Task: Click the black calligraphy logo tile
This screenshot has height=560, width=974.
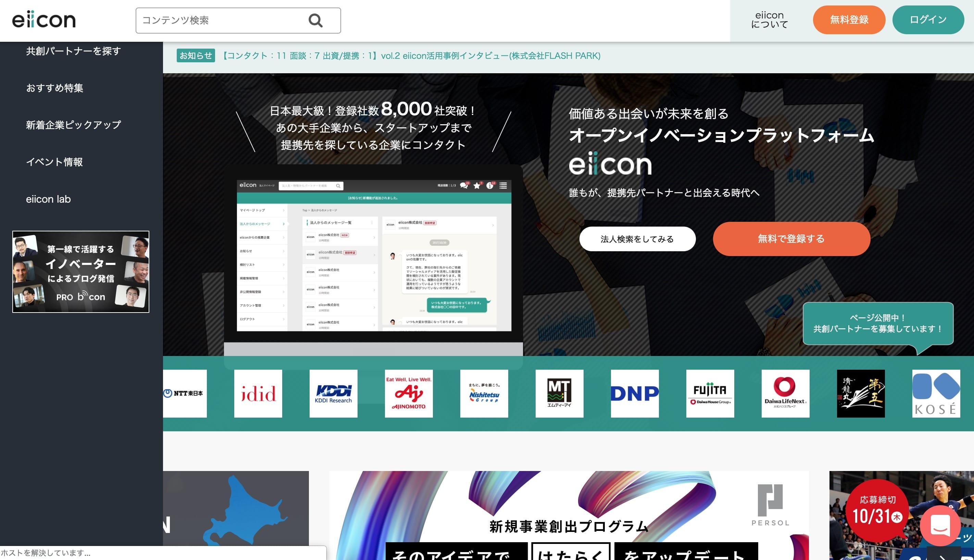Action: 861,393
